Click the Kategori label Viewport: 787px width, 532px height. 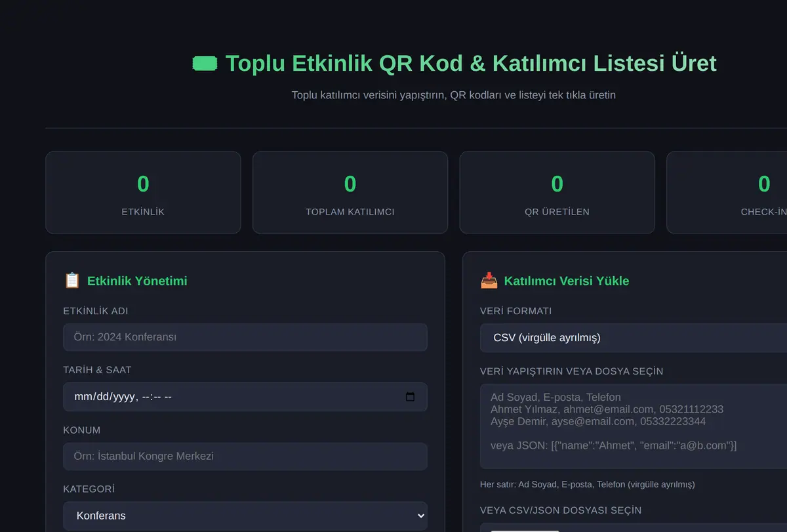89,489
